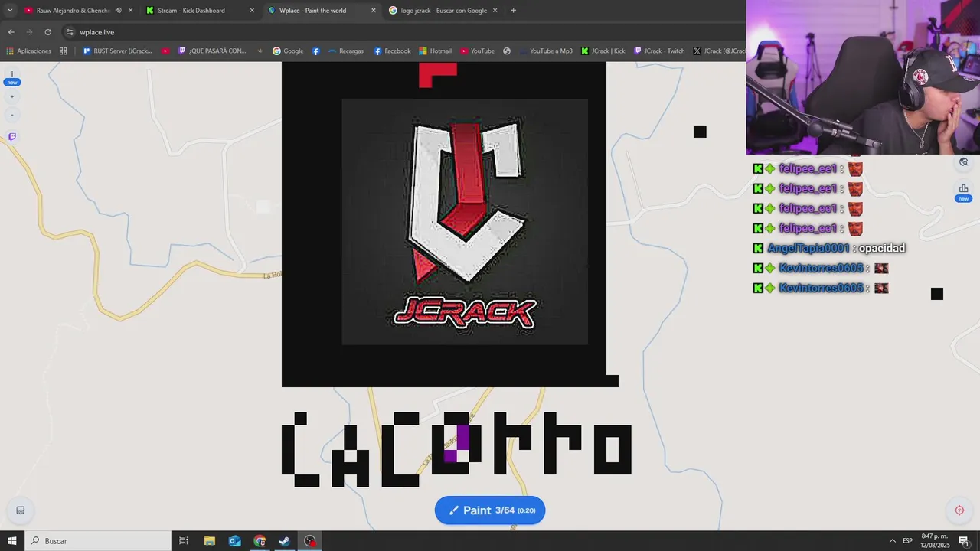The image size is (980, 551).
Task: Open Aplicaciones bookmarks shortcut
Action: [x=28, y=51]
